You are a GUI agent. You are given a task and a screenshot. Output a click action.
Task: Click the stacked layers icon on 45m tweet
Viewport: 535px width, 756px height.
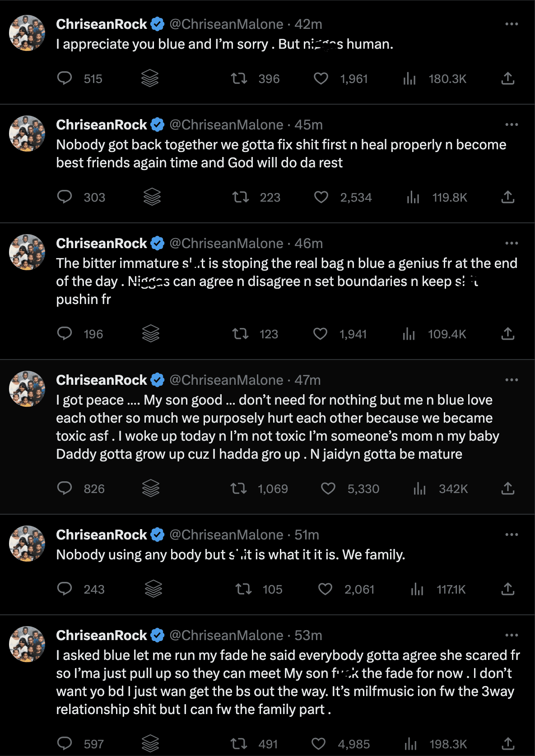152,197
